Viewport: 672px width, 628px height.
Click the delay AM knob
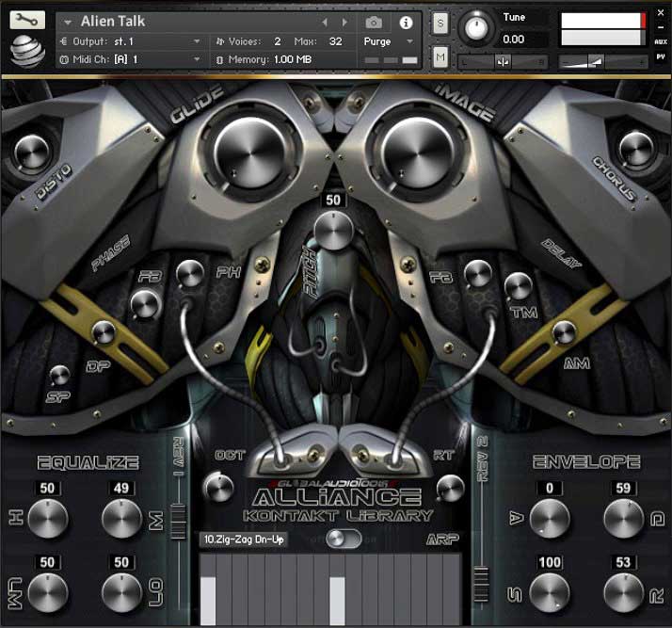[x=564, y=333]
